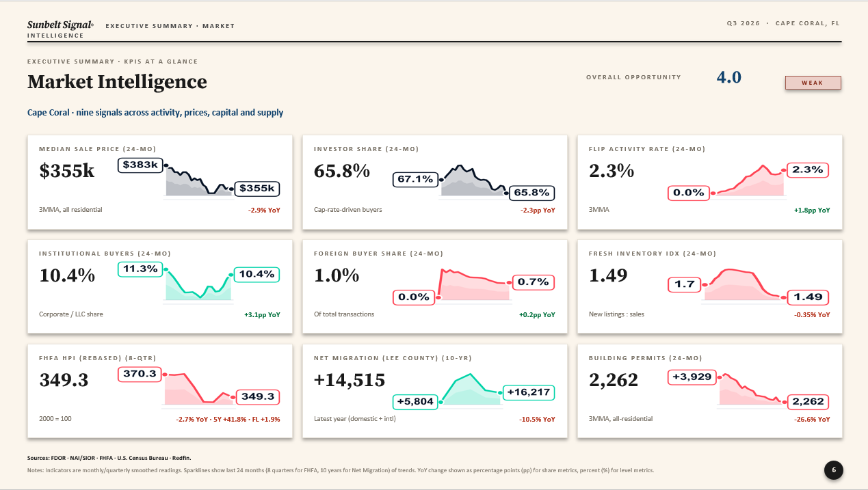Click the Market Intelligence heading
The width and height of the screenshot is (868, 490).
[117, 82]
